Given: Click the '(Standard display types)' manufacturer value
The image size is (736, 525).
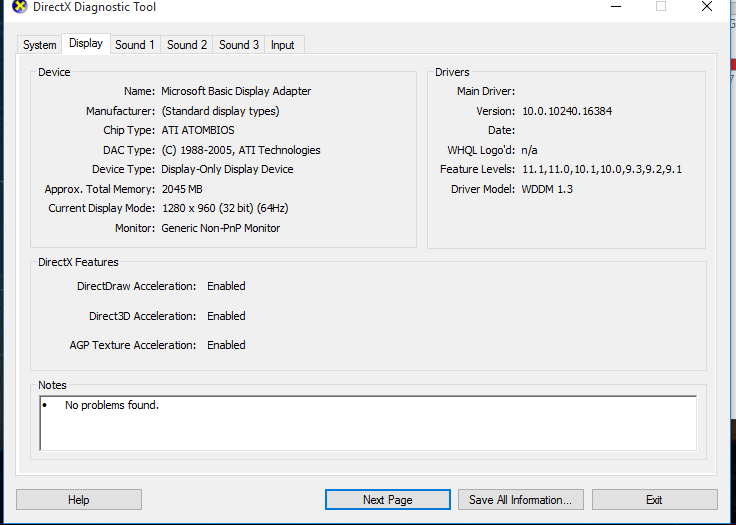Looking at the screenshot, I should pyautogui.click(x=220, y=111).
